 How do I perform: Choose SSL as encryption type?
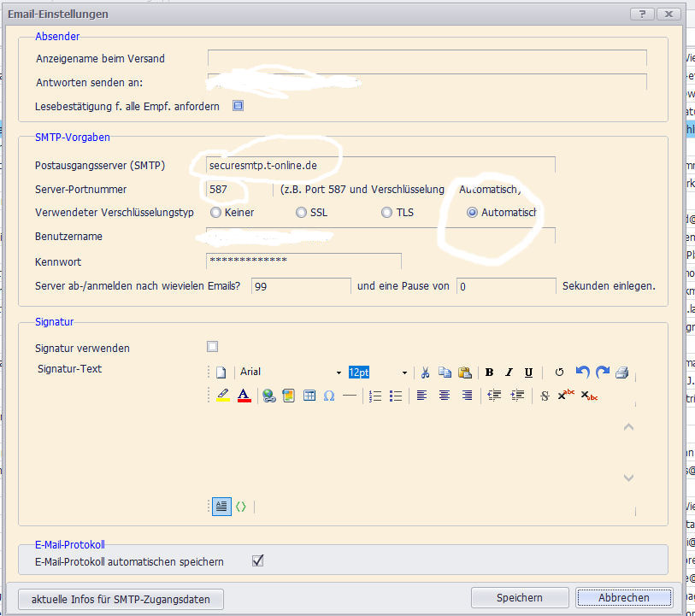302,213
